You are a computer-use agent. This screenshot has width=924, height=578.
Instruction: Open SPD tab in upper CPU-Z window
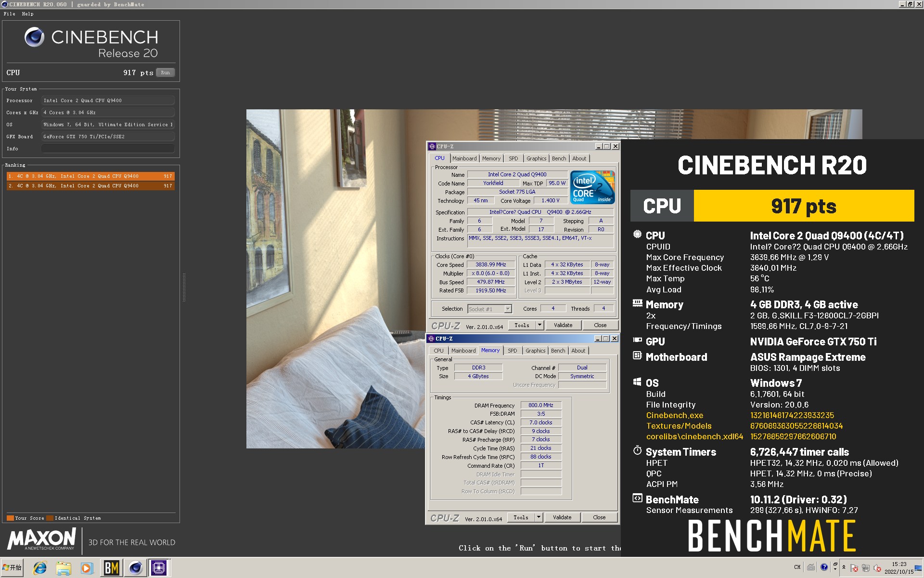click(x=513, y=158)
